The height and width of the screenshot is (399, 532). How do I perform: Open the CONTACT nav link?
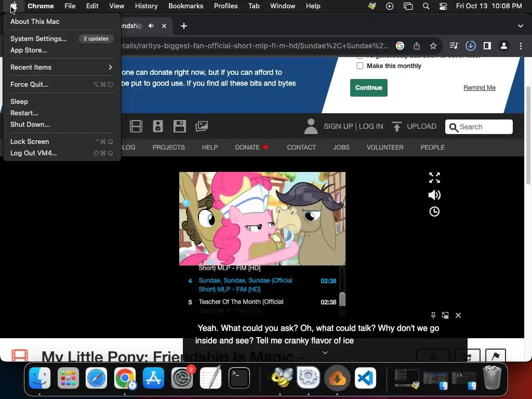click(x=301, y=147)
